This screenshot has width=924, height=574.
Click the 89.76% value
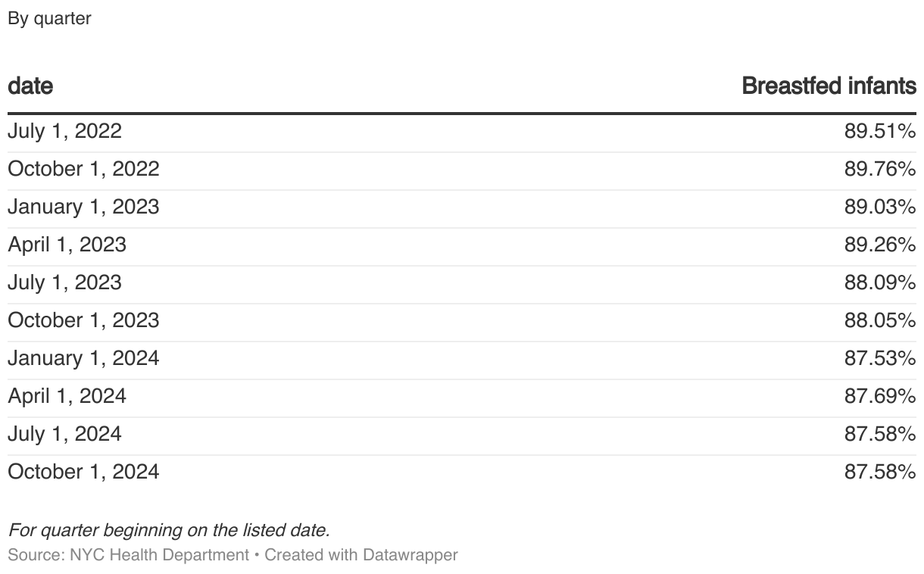click(880, 169)
